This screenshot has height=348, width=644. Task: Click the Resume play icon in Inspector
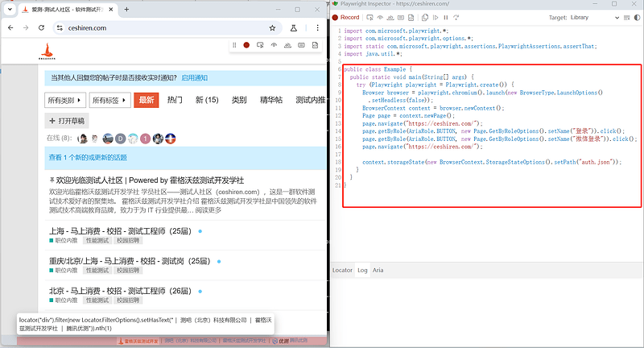click(x=436, y=17)
